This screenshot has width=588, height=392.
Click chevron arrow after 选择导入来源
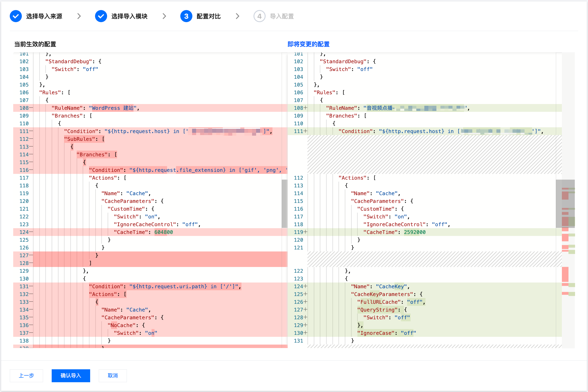(79, 16)
